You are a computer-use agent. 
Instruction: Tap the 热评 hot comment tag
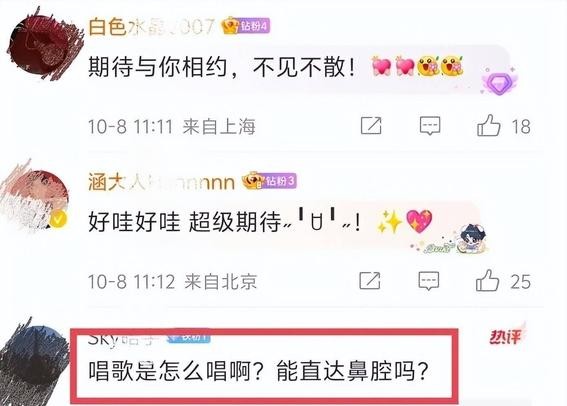[505, 337]
